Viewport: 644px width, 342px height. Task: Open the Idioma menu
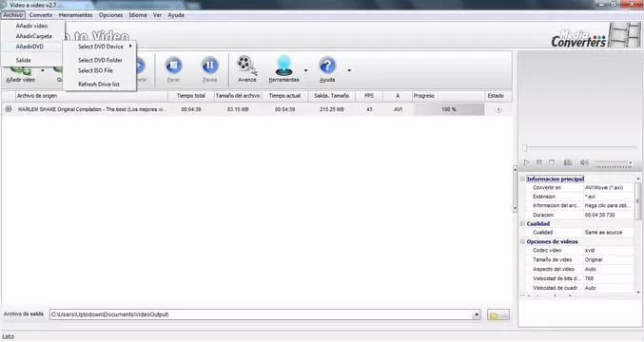138,15
